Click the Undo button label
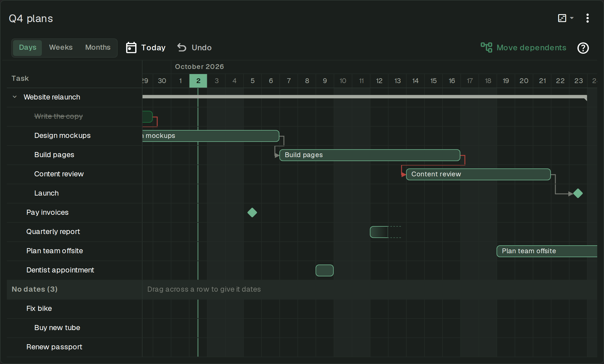 tap(202, 47)
